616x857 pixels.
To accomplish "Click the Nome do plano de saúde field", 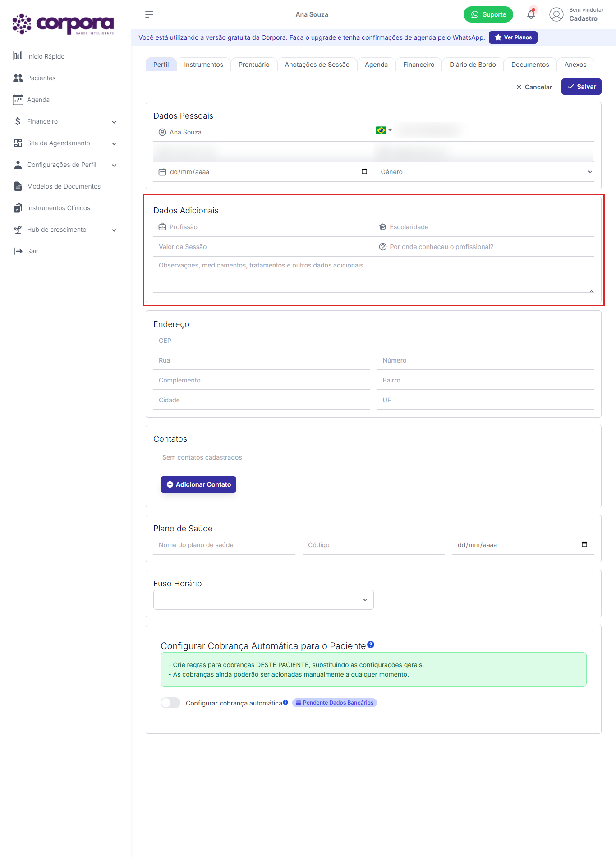I will [x=224, y=545].
